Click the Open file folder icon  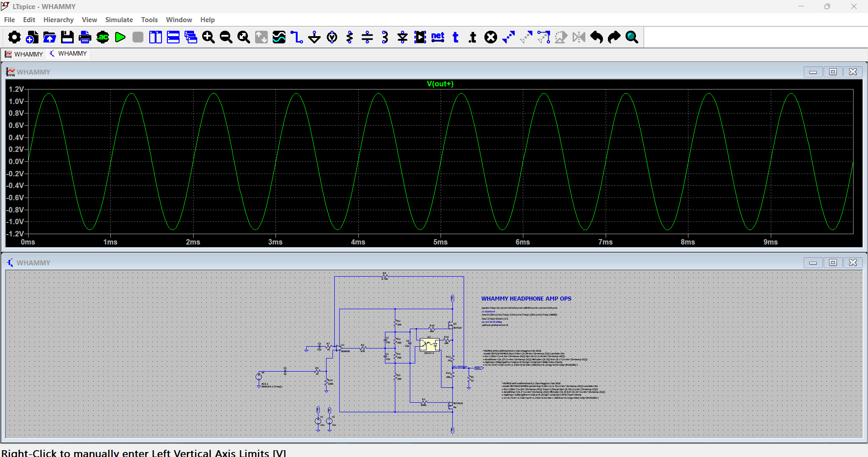pos(49,37)
